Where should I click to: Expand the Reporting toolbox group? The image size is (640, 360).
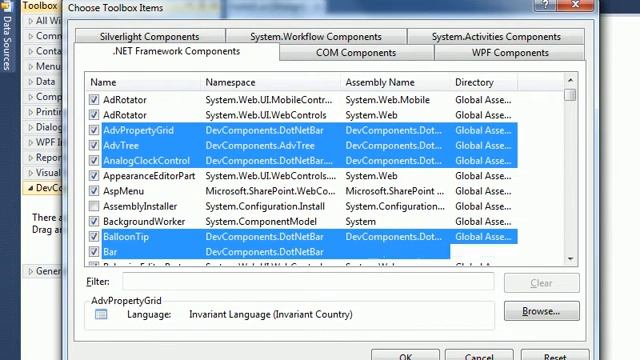coord(31,158)
